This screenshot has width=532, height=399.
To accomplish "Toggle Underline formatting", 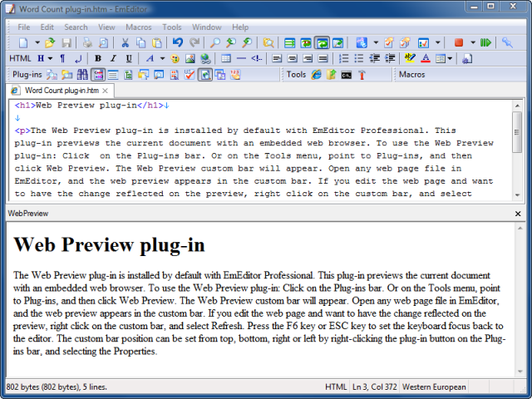I will [x=129, y=59].
